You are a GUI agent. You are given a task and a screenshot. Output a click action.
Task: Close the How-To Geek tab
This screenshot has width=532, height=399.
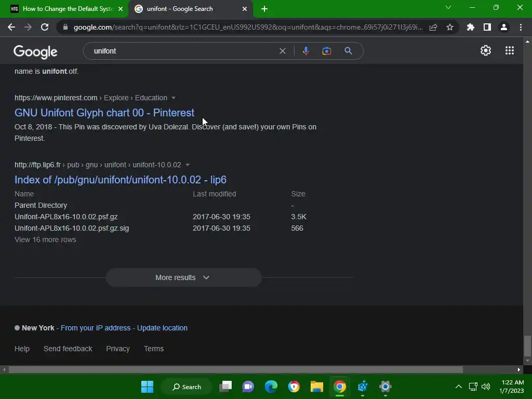121,9
